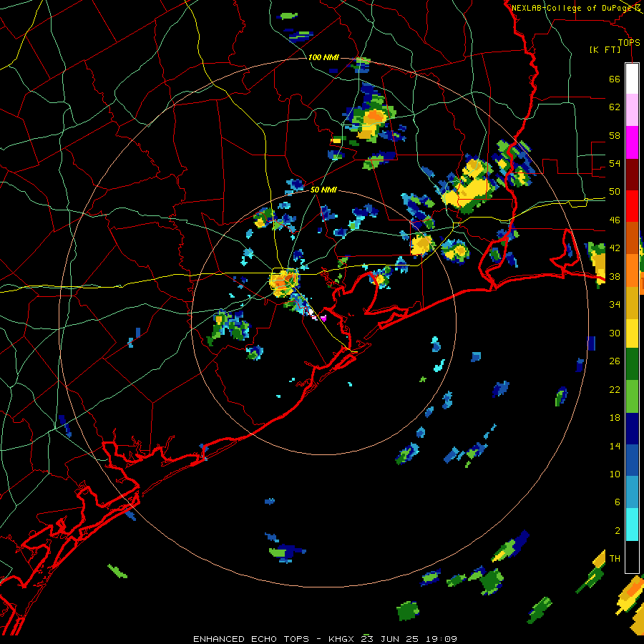Click the legend value "18"
The image size is (644, 644).
615,418
